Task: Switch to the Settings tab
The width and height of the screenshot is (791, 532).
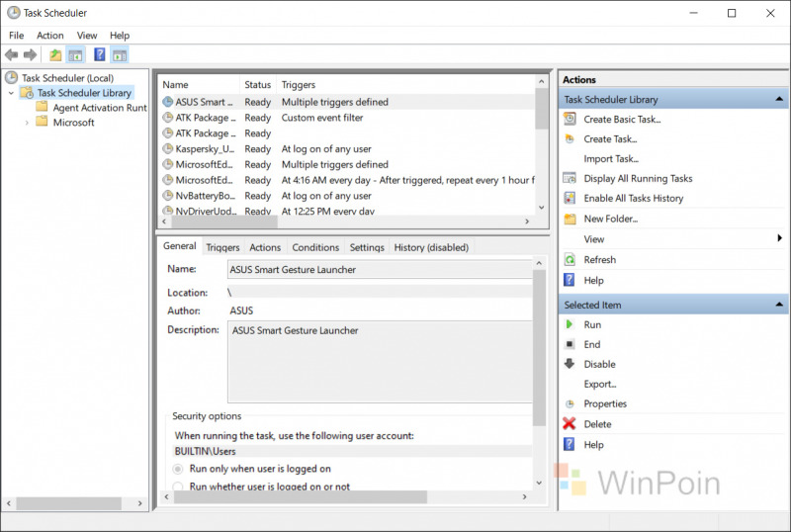Action: point(367,247)
